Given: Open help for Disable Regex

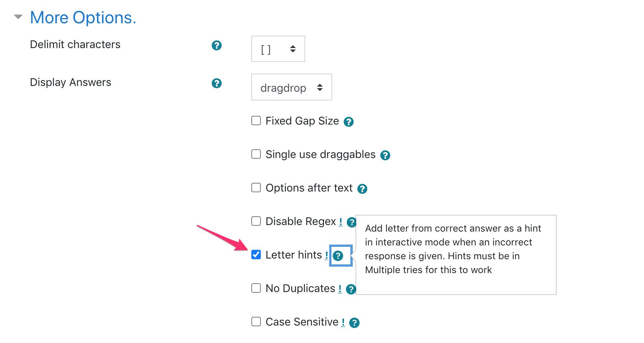Looking at the screenshot, I should 351,222.
